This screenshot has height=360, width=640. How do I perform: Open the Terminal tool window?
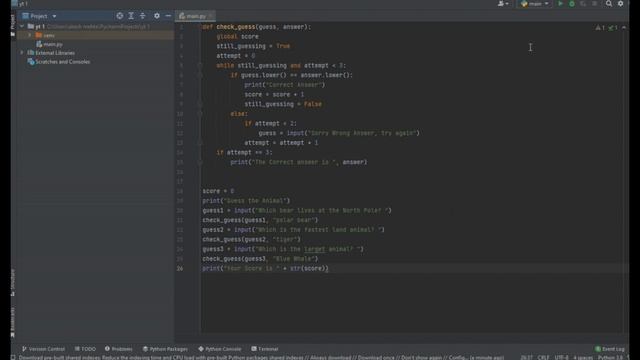pyautogui.click(x=265, y=349)
